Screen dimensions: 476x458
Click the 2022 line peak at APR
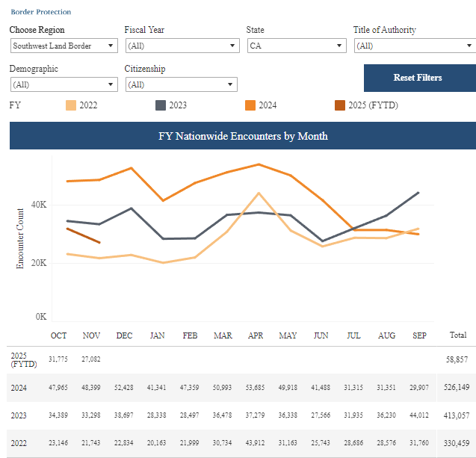pyautogui.click(x=259, y=193)
